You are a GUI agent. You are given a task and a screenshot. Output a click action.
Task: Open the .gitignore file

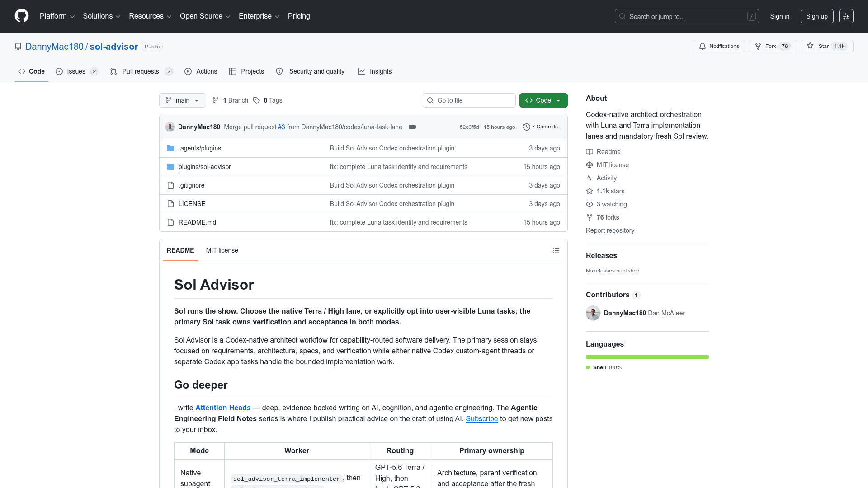(192, 185)
